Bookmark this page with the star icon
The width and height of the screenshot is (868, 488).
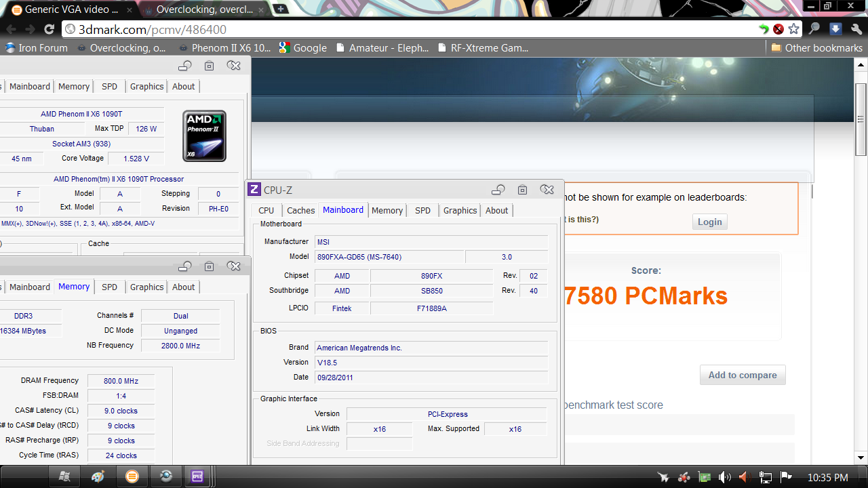(x=793, y=29)
